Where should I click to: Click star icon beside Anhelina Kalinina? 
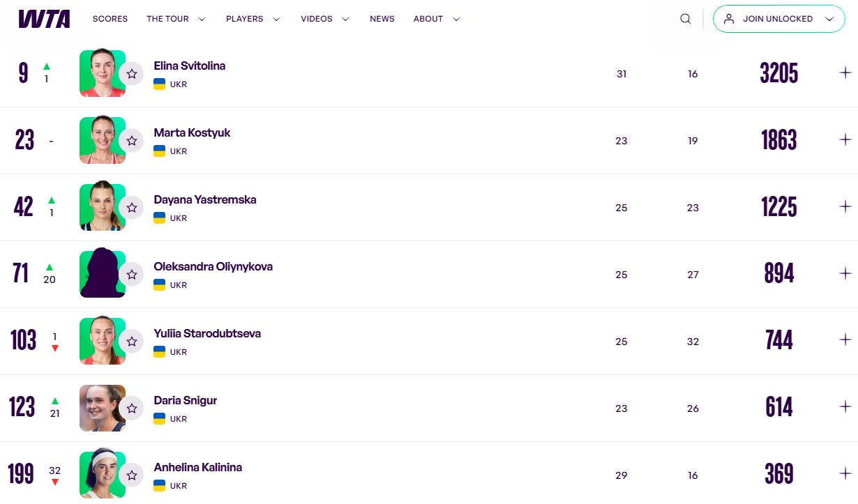click(131, 475)
